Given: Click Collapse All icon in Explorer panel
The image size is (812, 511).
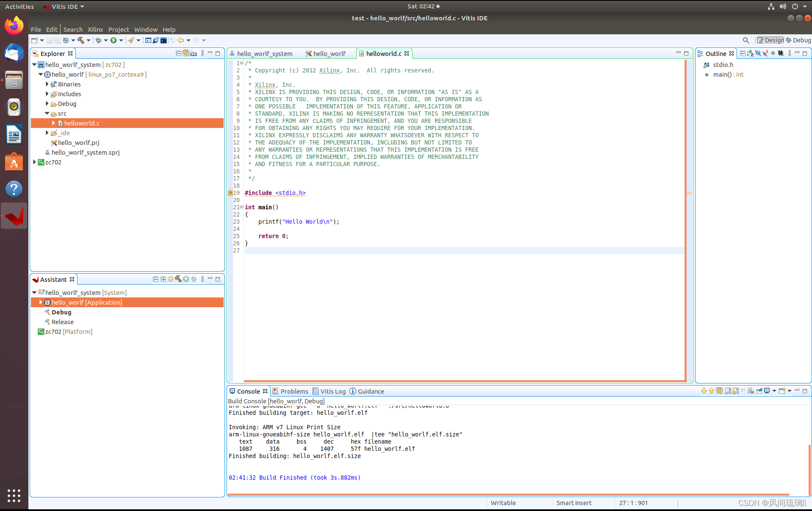Looking at the screenshot, I should click(178, 53).
